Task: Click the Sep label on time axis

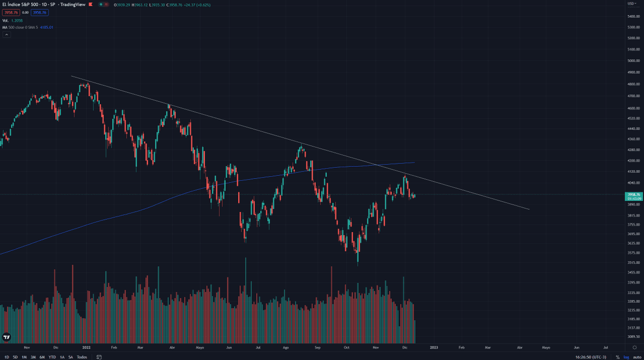Action: point(317,348)
